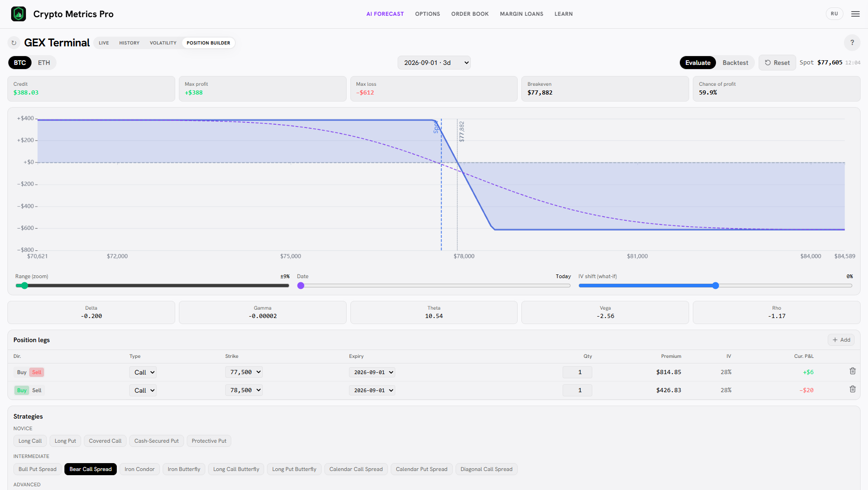The height and width of the screenshot is (490, 868).
Task: Click the refresh icon beside GEX Terminal
Action: point(14,43)
